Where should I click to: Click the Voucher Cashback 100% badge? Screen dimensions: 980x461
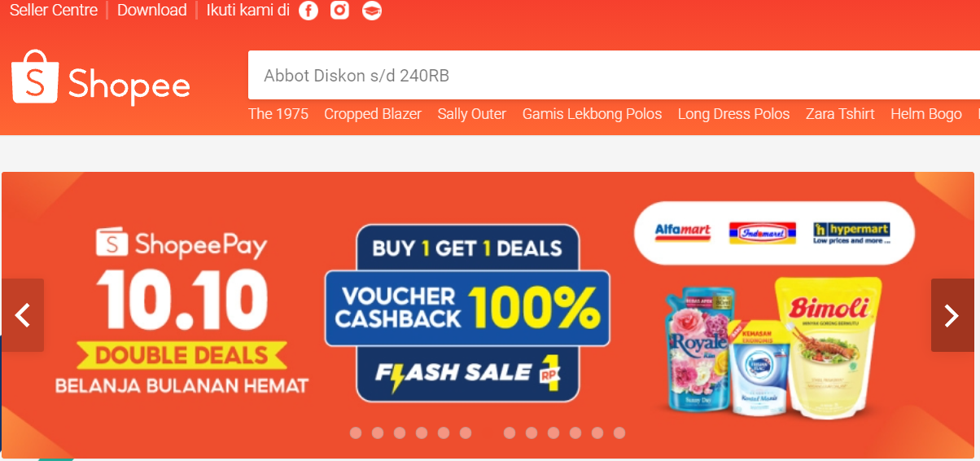coord(467,309)
